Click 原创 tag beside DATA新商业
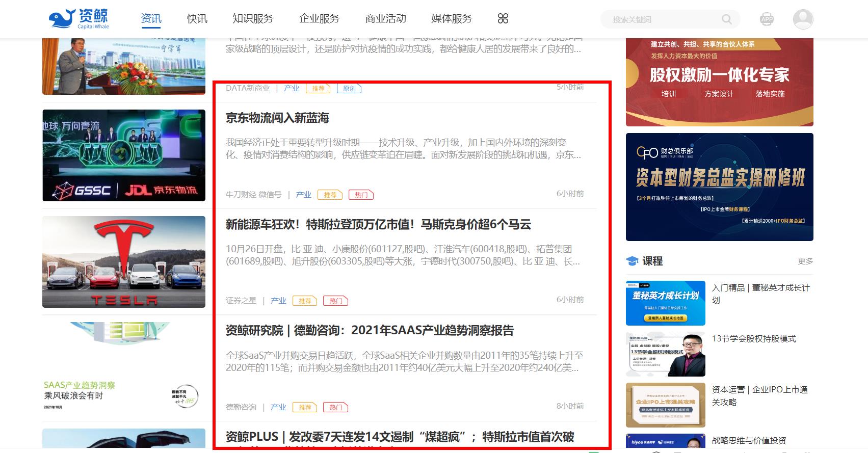This screenshot has height=453, width=868. tap(349, 89)
